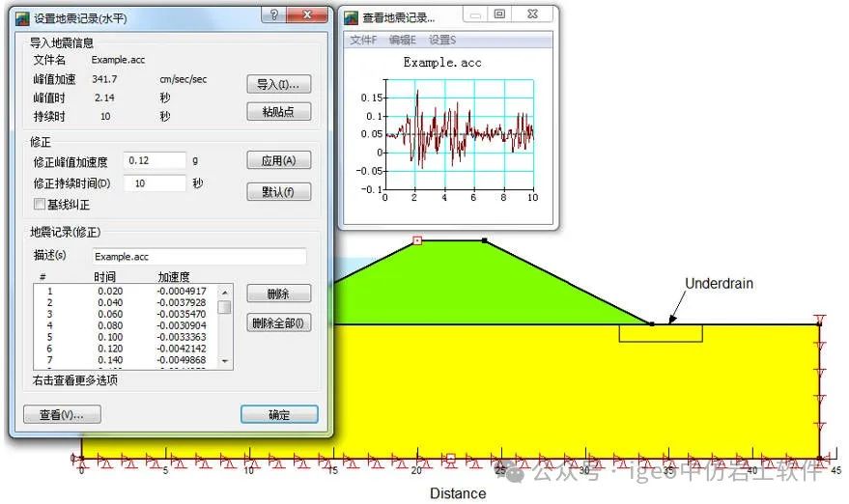This screenshot has height=504, width=849.
Task: Click the 删除 delete button
Action: click(x=279, y=294)
